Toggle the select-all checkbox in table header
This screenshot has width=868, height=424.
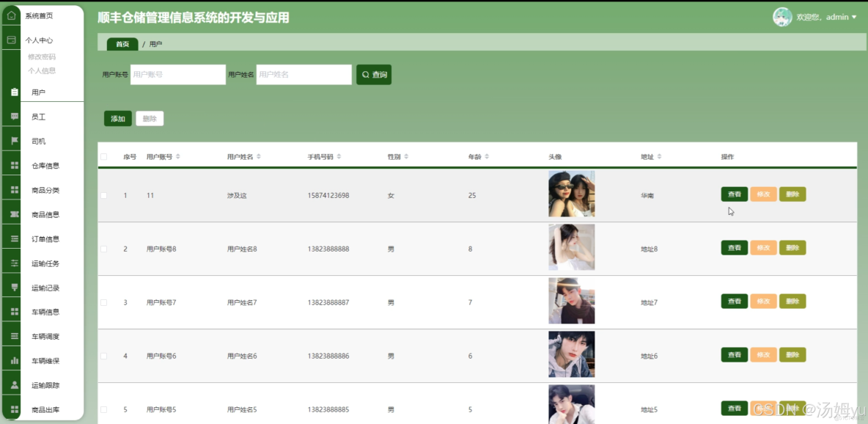(103, 156)
